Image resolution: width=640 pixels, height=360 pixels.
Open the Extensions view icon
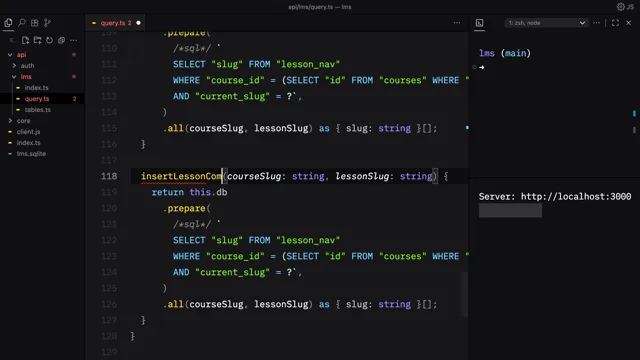[x=35, y=23]
